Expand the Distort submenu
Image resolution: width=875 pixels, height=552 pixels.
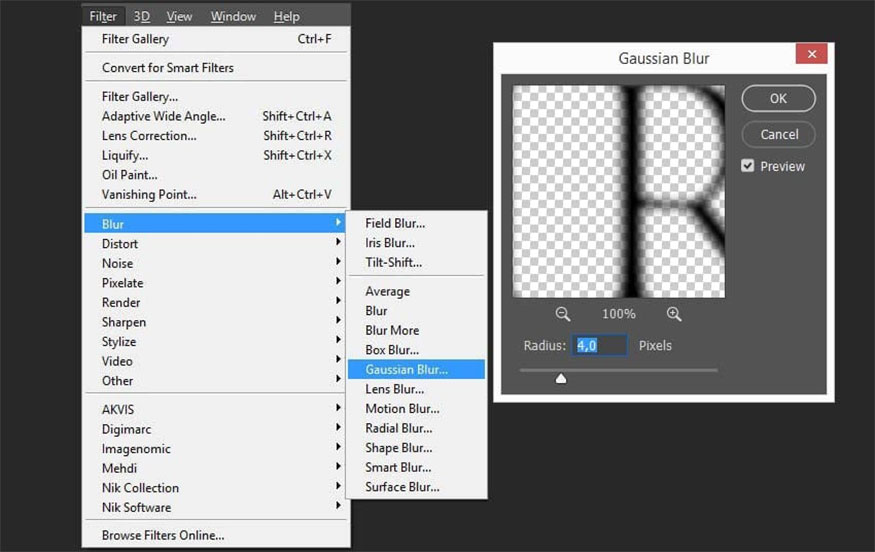click(120, 244)
